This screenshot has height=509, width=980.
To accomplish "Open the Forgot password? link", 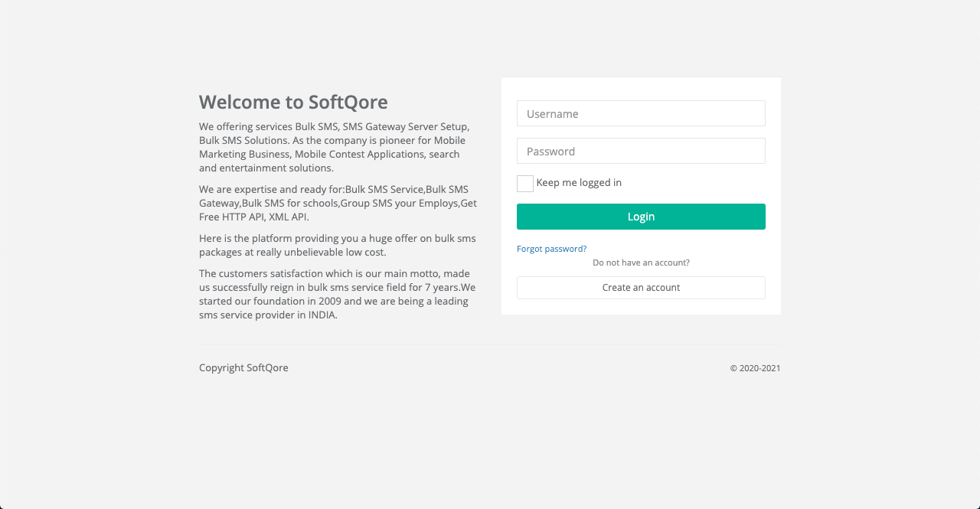I will 551,249.
